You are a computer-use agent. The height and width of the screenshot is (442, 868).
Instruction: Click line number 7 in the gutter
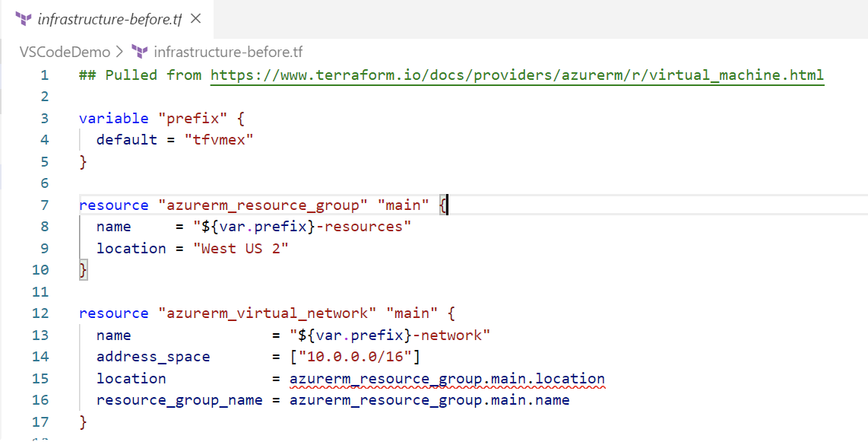(44, 205)
